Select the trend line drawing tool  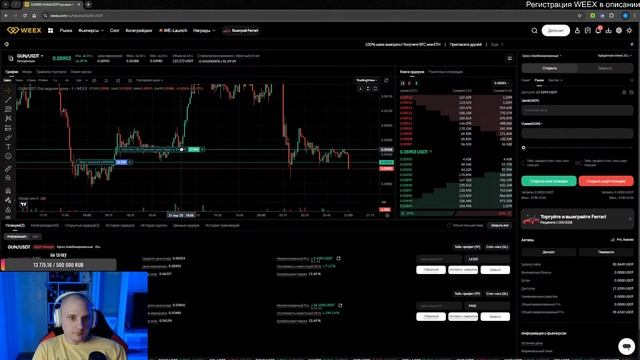[8, 100]
